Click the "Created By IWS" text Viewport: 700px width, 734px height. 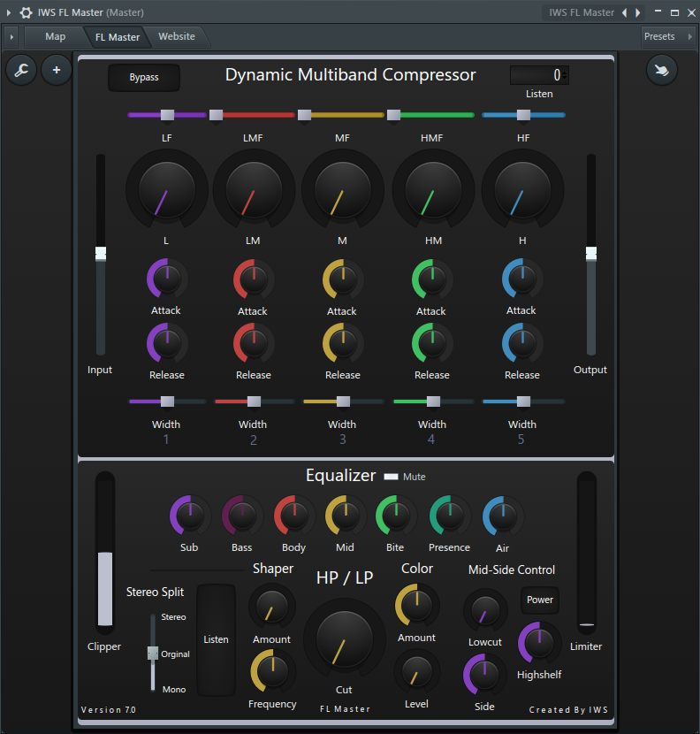click(x=568, y=709)
